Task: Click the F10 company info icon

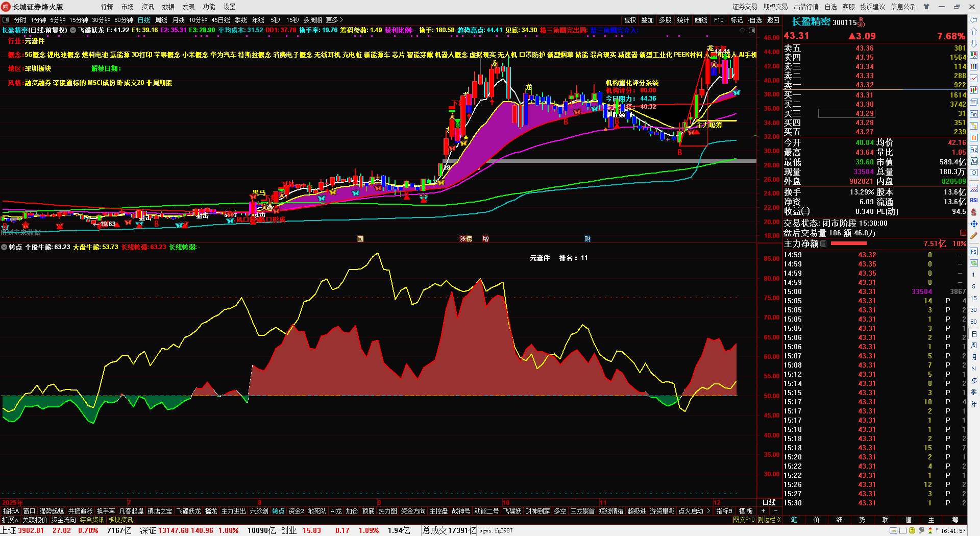Action: pos(974,114)
